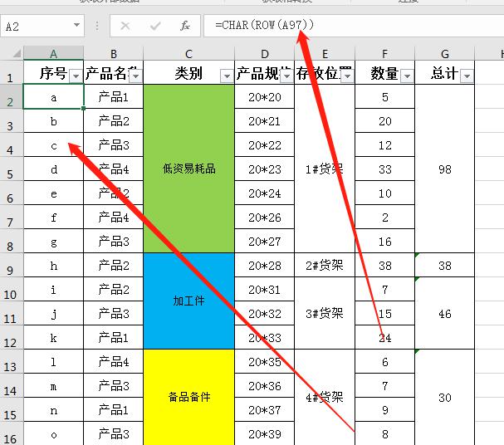Select column A header
Image resolution: width=504 pixels, height=445 pixels.
(x=54, y=53)
